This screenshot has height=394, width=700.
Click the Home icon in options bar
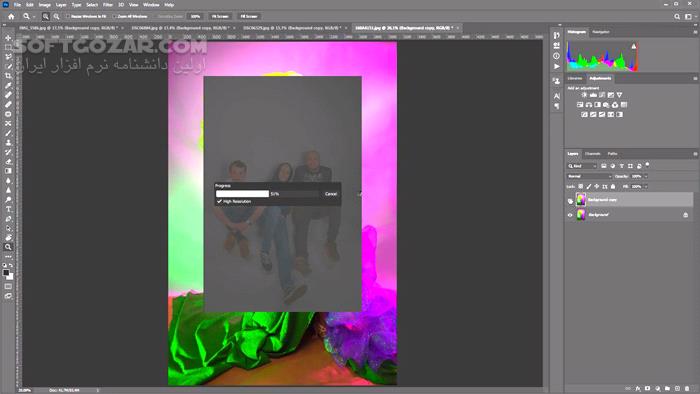pos(11,17)
